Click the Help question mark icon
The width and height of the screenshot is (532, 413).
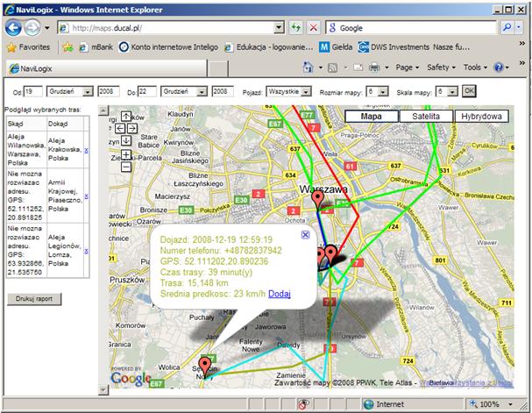click(499, 68)
